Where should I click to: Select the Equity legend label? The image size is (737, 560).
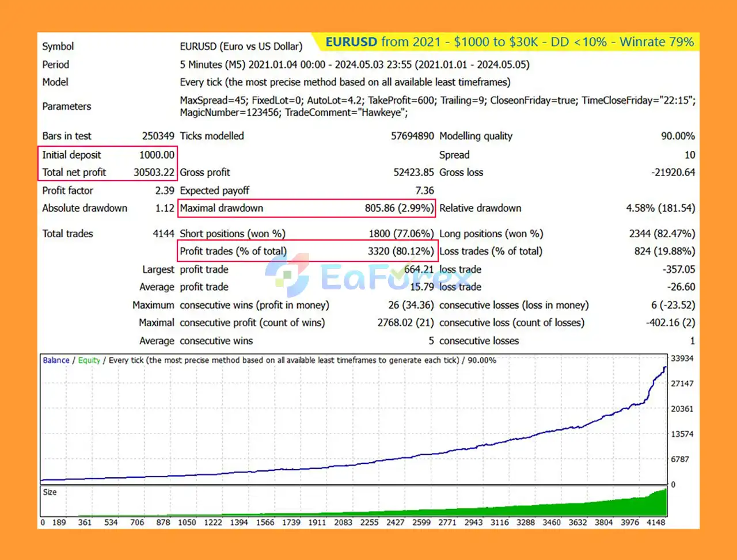[x=89, y=360]
